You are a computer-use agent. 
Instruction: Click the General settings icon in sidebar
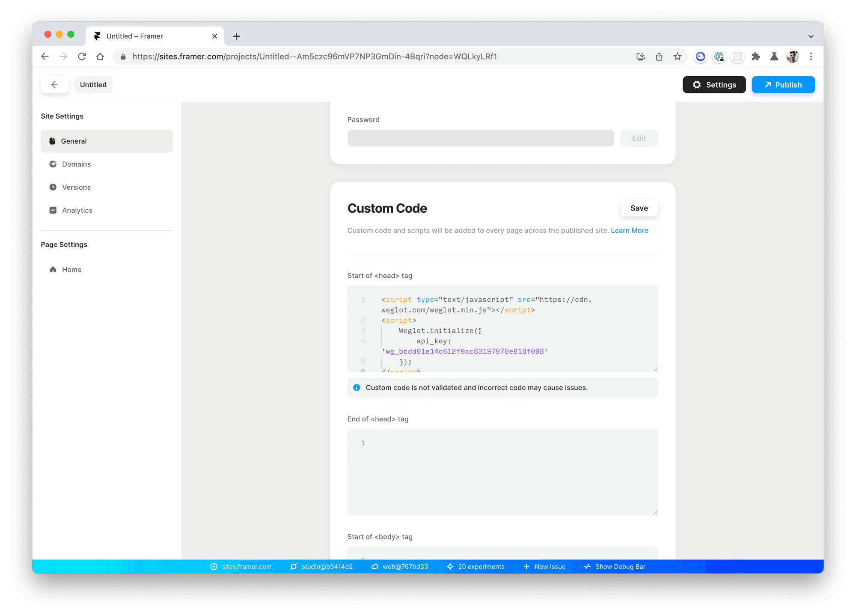(x=53, y=141)
